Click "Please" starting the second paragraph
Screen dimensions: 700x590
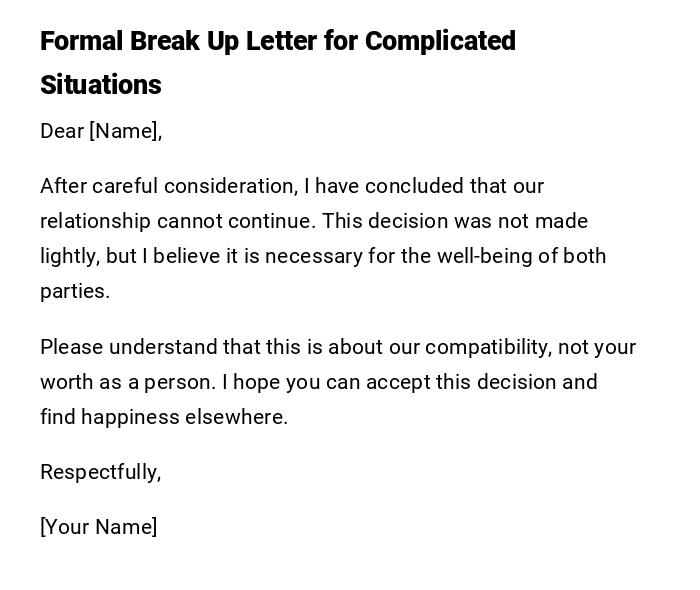pos(71,347)
